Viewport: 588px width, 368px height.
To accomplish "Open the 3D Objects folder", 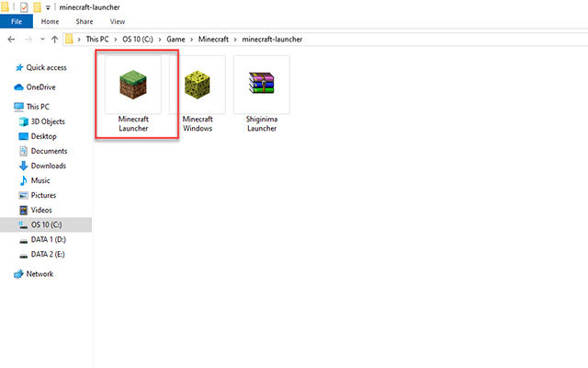I will [x=48, y=121].
